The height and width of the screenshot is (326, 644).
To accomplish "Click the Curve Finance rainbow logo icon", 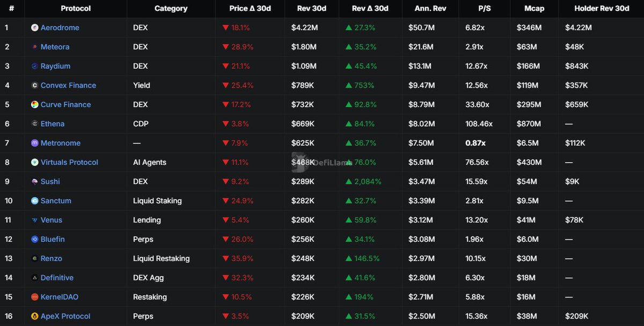I will click(x=35, y=105).
